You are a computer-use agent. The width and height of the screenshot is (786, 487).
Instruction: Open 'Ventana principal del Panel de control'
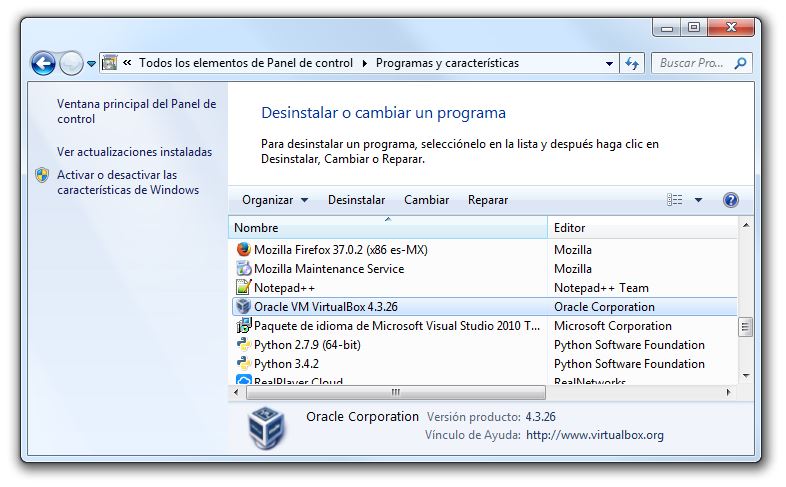click(x=136, y=111)
